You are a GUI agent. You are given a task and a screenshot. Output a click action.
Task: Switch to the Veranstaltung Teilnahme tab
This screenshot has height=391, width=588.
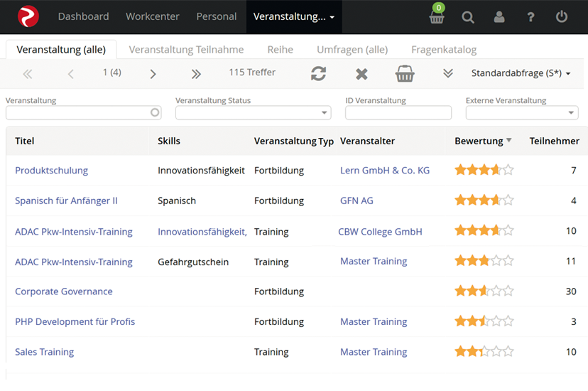186,50
